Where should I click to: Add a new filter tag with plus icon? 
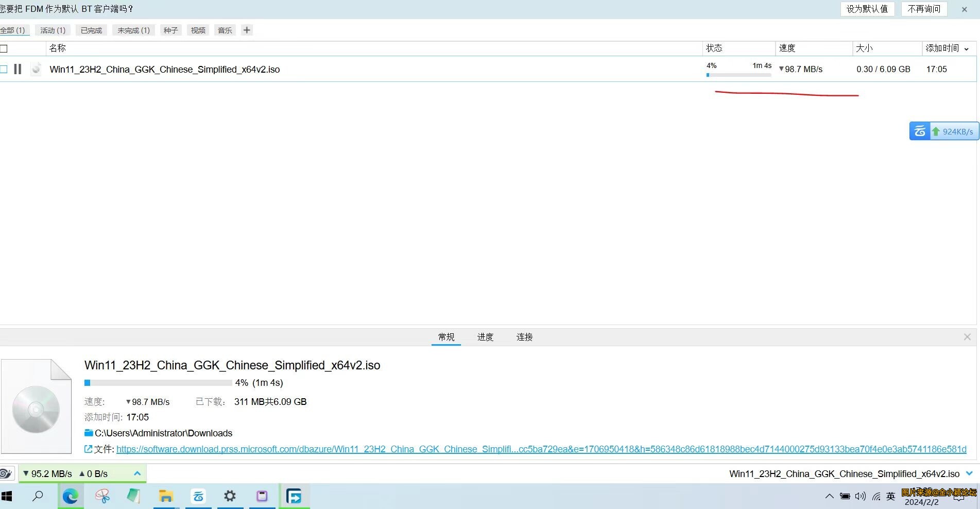(247, 30)
